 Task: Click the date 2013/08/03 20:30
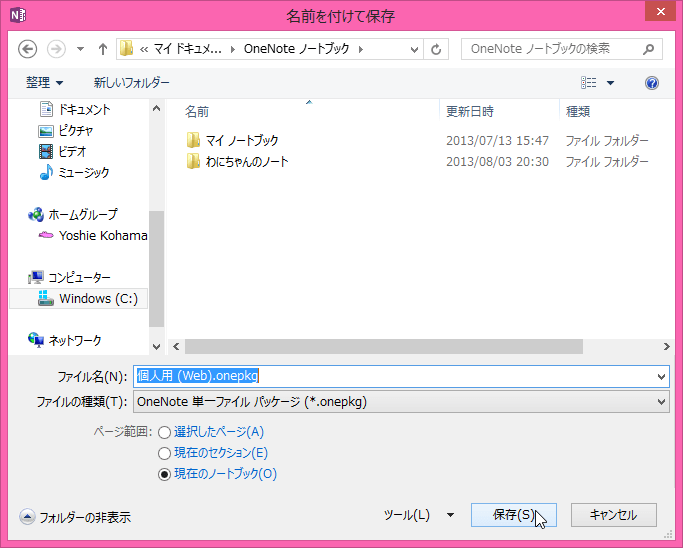coord(497,161)
